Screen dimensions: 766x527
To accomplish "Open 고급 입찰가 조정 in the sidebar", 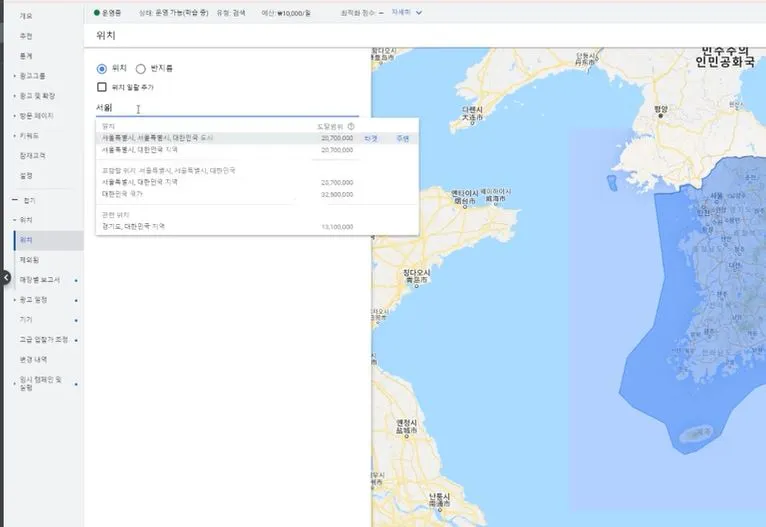I will (43, 339).
